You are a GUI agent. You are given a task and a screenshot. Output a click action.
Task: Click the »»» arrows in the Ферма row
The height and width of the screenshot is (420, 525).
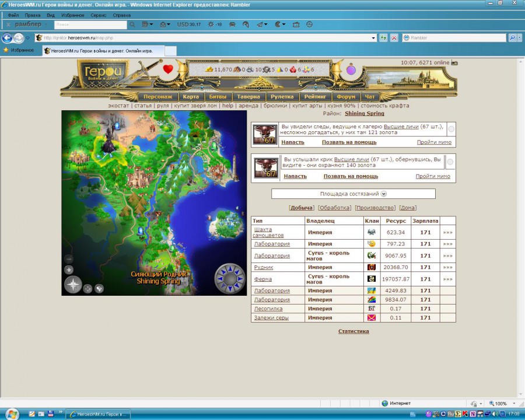pos(447,279)
